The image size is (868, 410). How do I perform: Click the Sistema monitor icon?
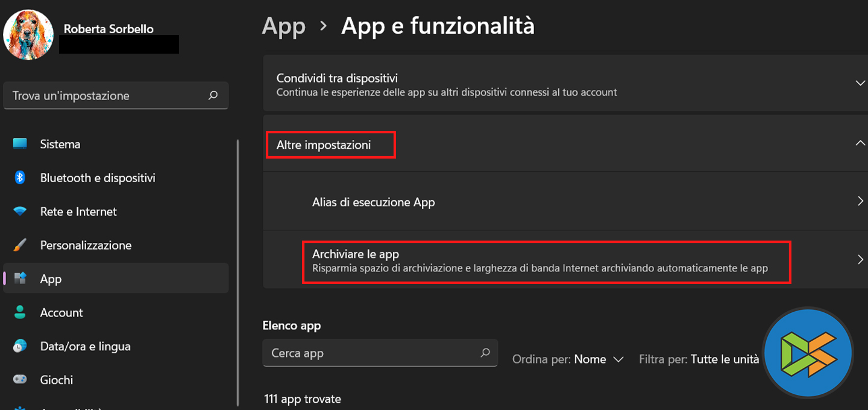tap(20, 144)
